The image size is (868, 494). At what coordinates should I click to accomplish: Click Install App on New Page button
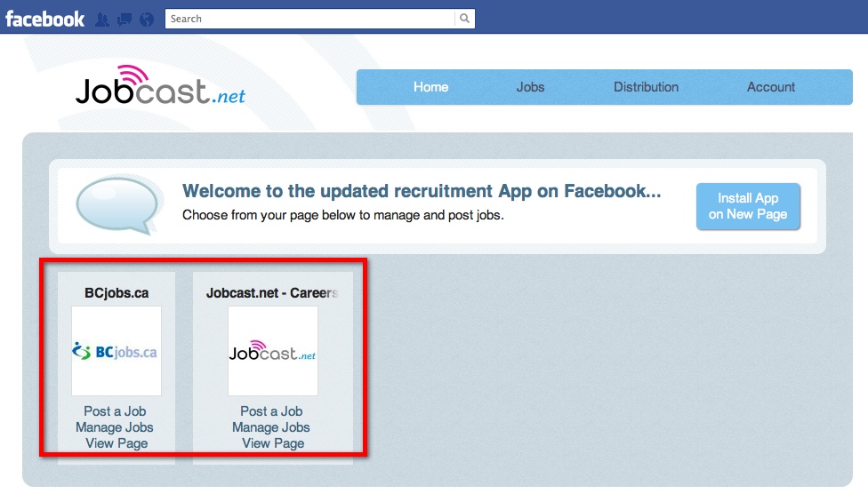[748, 206]
